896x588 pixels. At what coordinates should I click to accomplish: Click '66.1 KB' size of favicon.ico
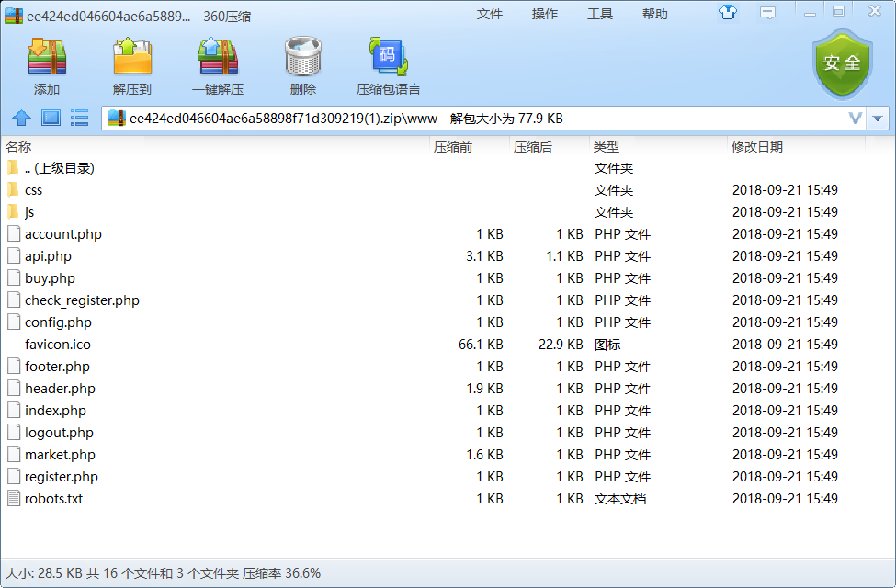click(x=481, y=344)
